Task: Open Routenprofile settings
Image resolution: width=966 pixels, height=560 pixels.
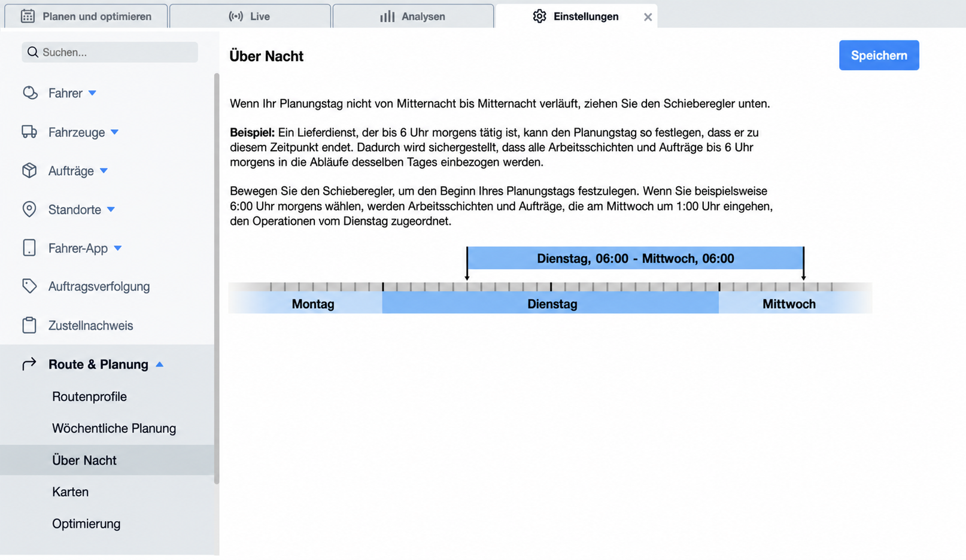Action: coord(89,397)
